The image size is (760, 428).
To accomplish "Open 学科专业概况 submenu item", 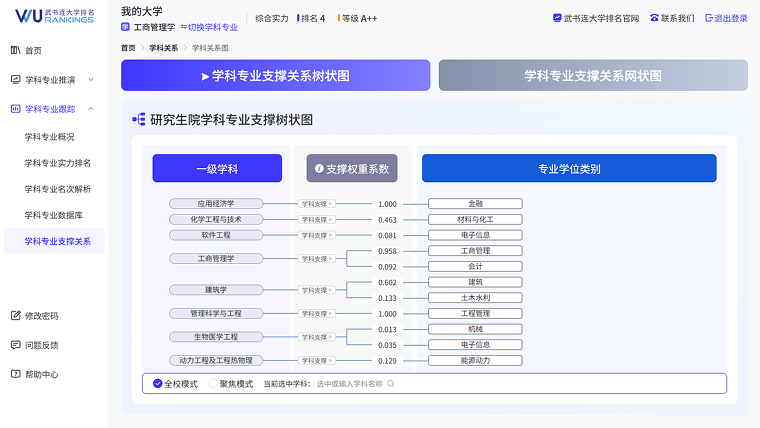I will [x=49, y=137].
